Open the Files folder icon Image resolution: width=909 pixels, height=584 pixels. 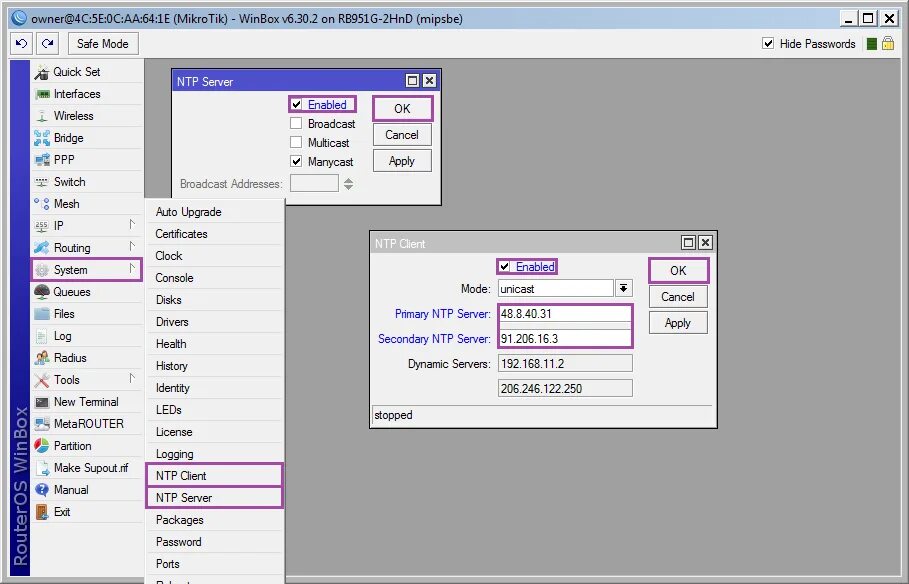(42, 314)
